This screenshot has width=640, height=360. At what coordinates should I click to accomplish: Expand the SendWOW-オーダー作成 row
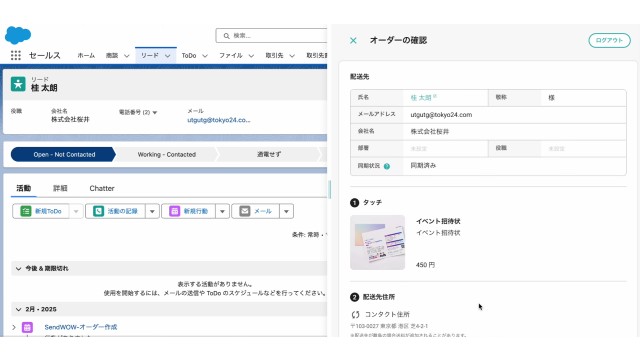pos(14,327)
